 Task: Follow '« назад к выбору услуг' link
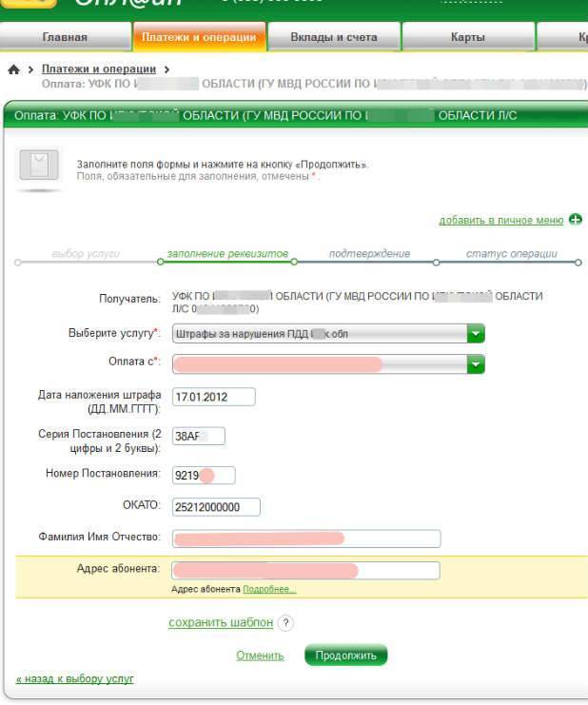pyautogui.click(x=75, y=678)
